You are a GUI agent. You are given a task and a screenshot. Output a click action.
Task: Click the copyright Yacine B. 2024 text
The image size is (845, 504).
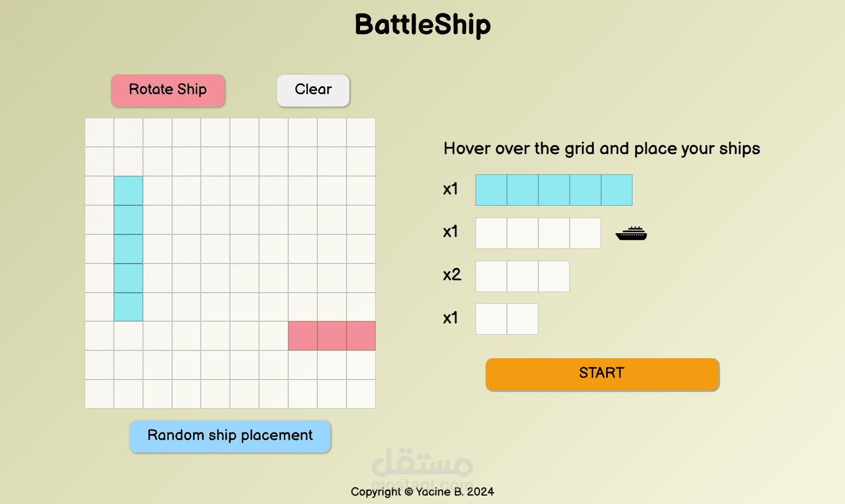422,492
